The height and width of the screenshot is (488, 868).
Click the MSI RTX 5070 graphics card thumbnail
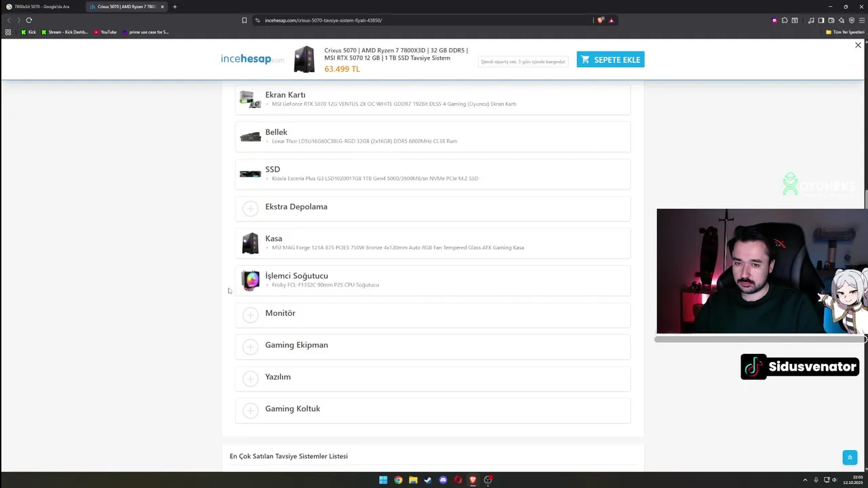pos(250,100)
